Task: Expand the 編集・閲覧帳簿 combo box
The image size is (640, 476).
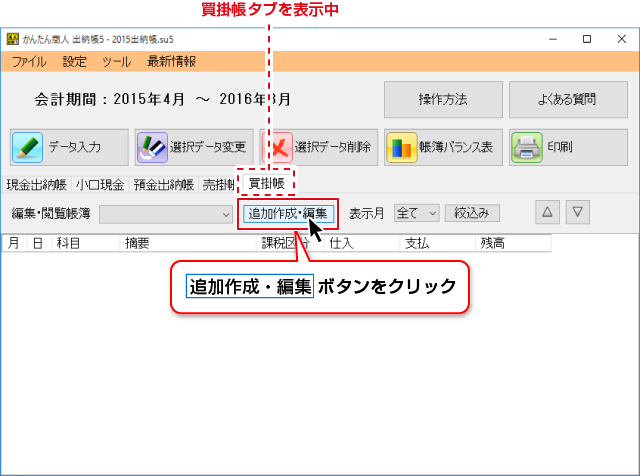Action: [166, 214]
